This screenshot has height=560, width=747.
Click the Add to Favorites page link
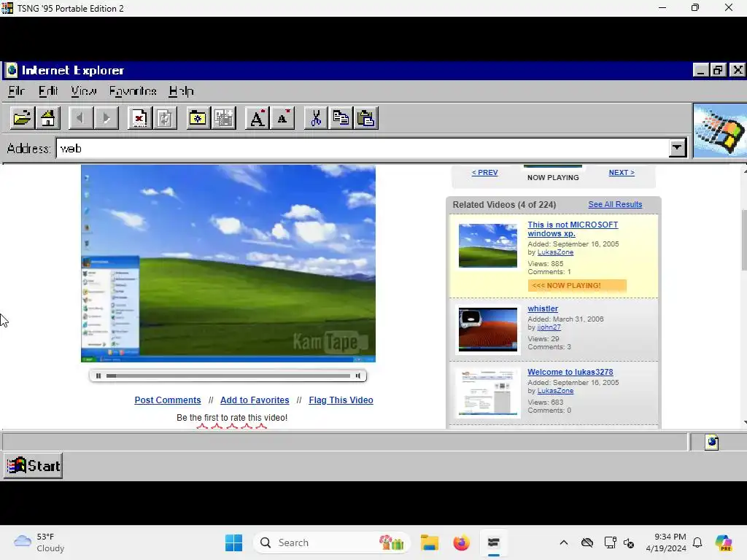tap(255, 400)
